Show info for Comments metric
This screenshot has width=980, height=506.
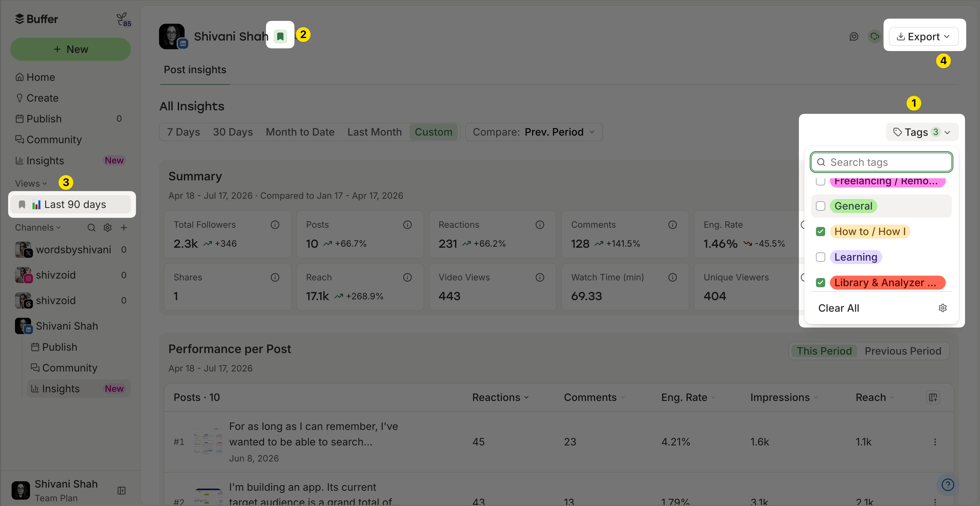pyautogui.click(x=672, y=225)
